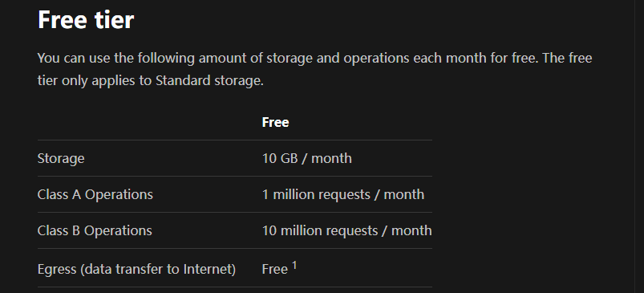644x293 pixels.
Task: Click the words "Standard storage" in the paragraph
Action: [209, 80]
